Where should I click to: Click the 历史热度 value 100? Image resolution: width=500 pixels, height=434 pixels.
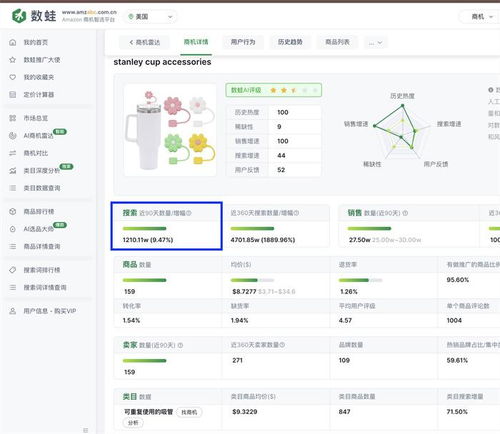tap(283, 112)
